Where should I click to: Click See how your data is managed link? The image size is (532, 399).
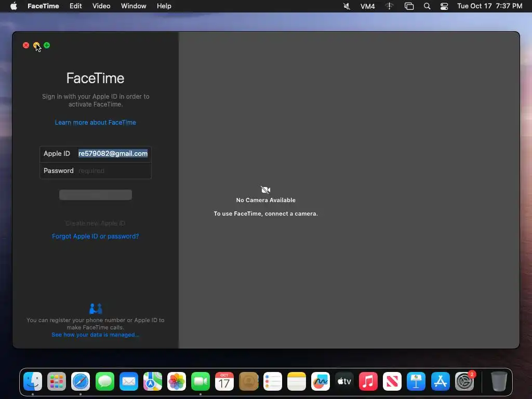[96, 335]
